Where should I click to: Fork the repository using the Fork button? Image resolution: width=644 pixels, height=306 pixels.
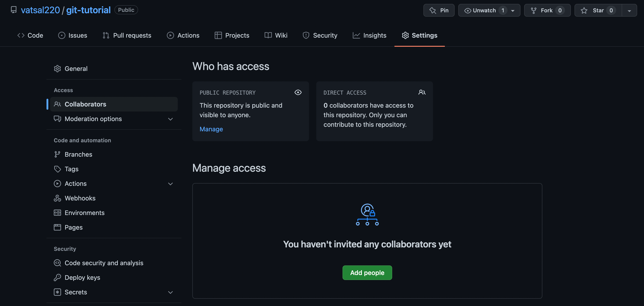click(x=547, y=10)
